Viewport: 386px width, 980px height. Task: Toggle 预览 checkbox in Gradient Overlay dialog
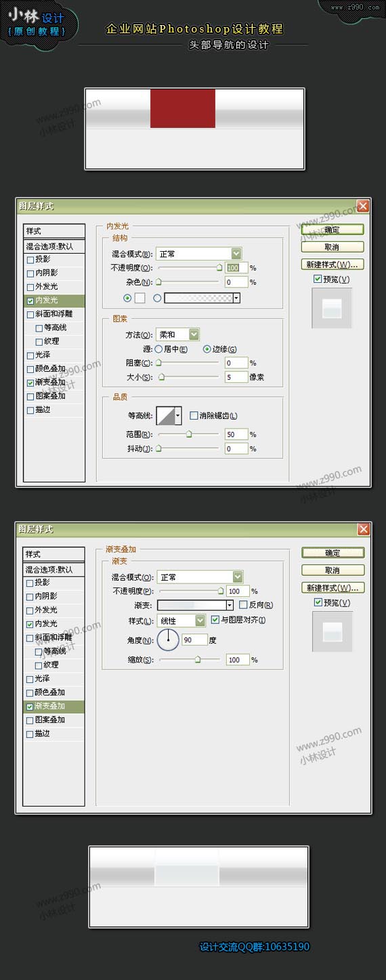(x=318, y=602)
